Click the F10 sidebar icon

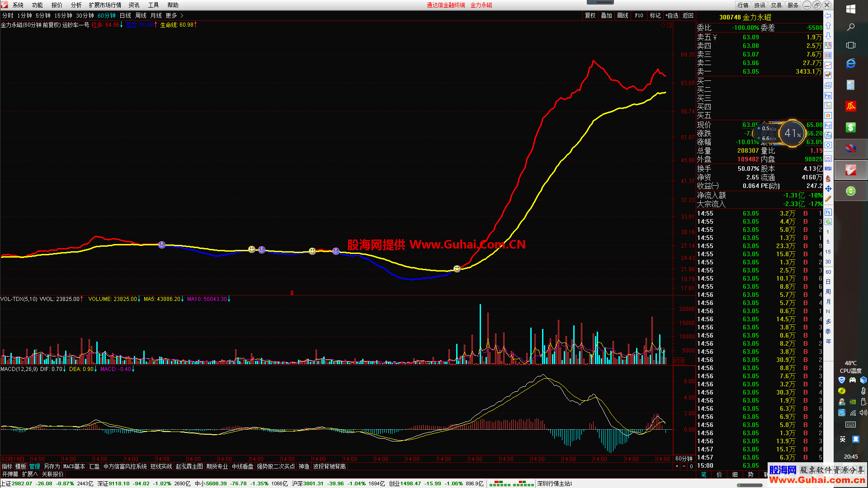point(828,96)
